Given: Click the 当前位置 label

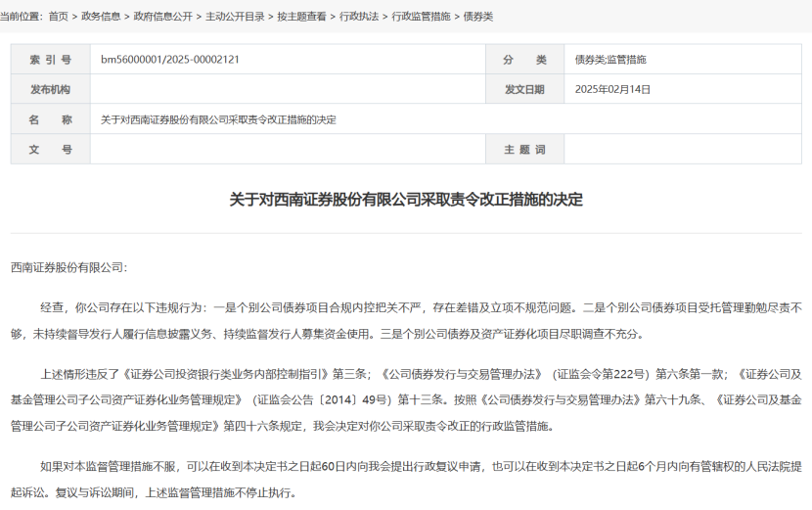Looking at the screenshot, I should (22, 17).
